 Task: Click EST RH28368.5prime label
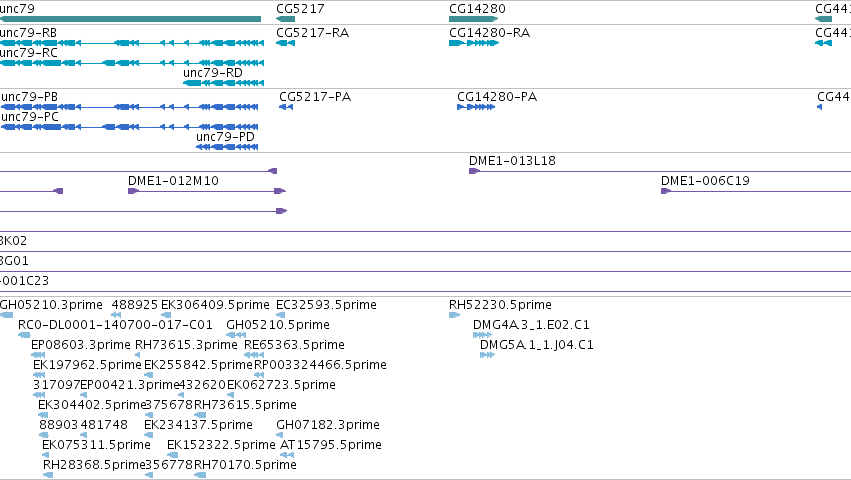pyautogui.click(x=94, y=465)
